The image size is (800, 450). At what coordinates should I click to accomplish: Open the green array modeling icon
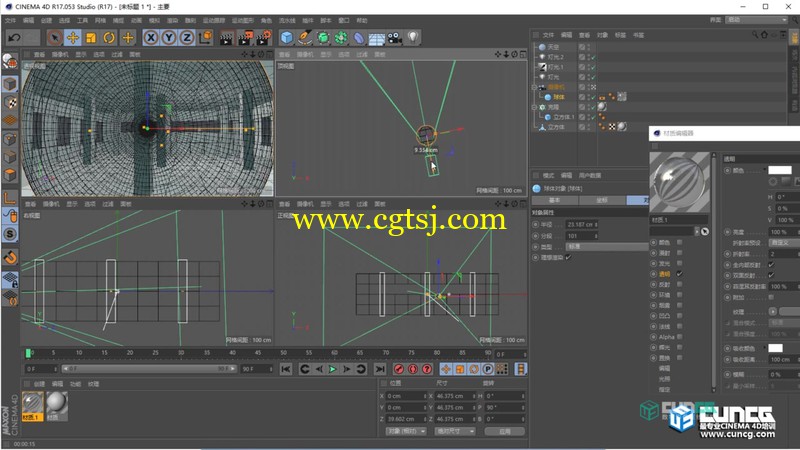(x=341, y=38)
